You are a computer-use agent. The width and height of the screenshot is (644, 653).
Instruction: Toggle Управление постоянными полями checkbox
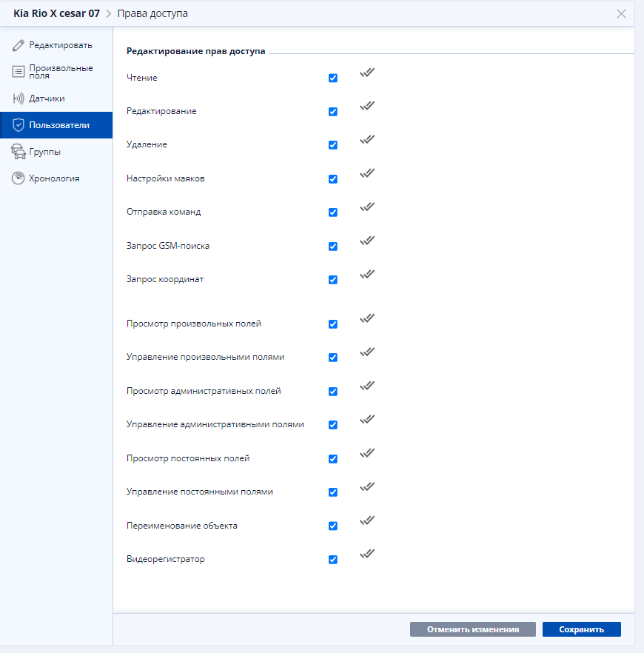(333, 492)
